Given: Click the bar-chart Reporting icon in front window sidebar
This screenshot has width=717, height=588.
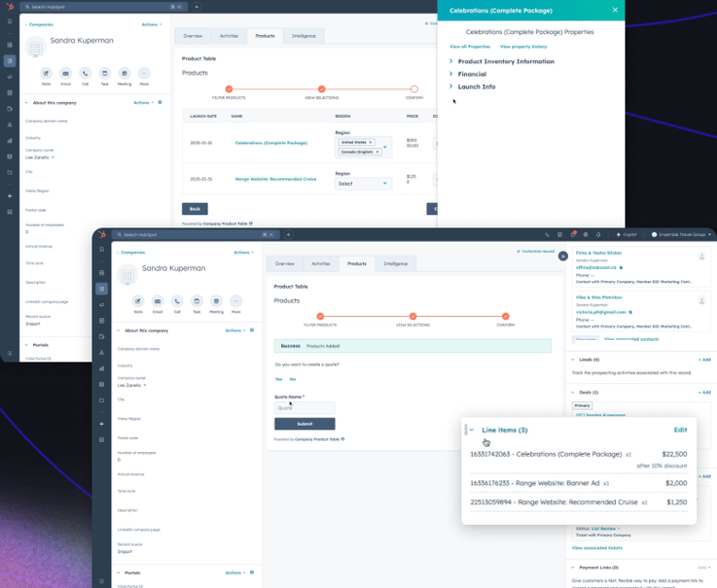Looking at the screenshot, I should (102, 368).
